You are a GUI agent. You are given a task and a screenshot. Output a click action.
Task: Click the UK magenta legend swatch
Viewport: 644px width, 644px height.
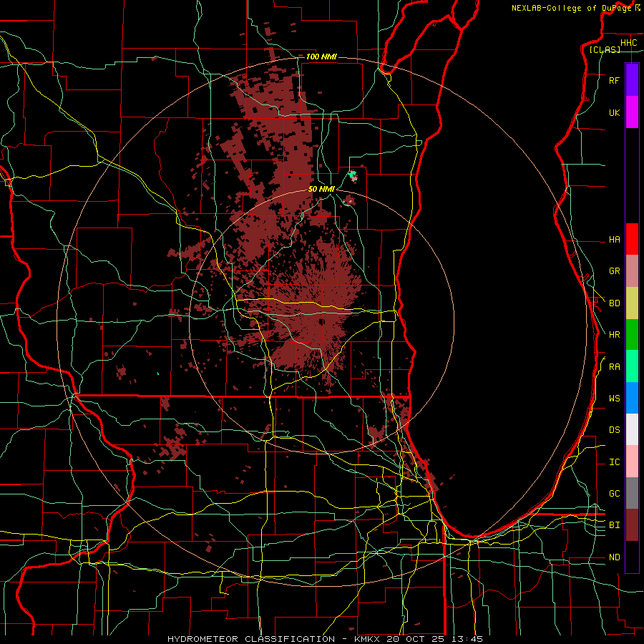(632, 112)
